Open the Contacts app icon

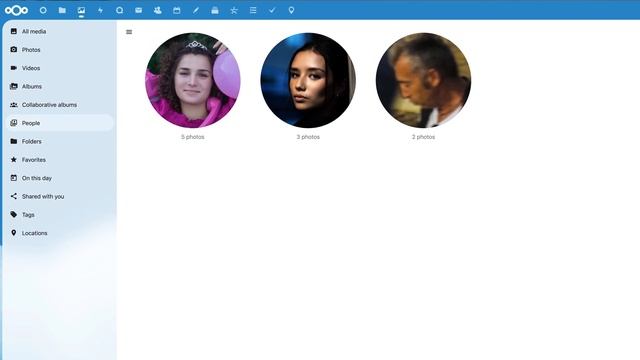coord(158,10)
